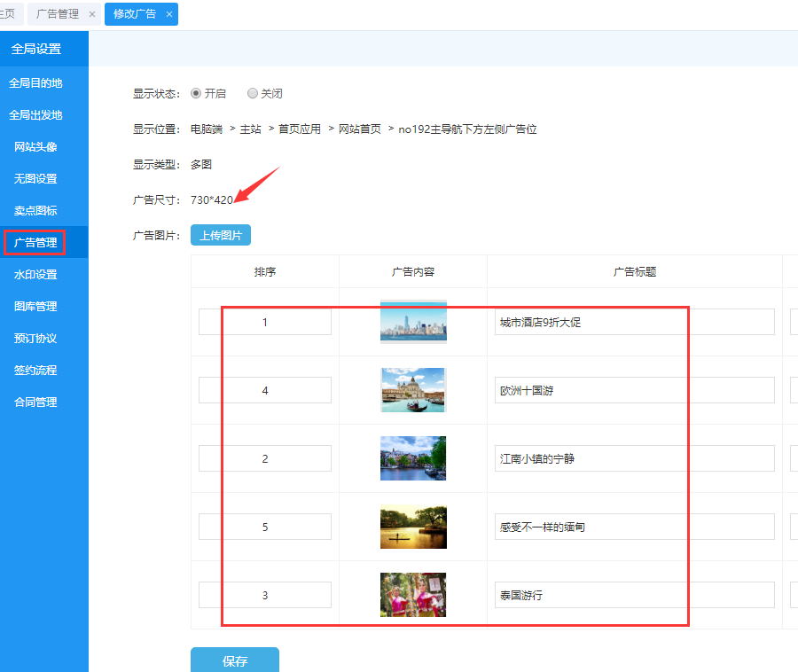Click the Venice gondola ad thumbnail
Viewport: 798px width, 672px height.
point(413,390)
